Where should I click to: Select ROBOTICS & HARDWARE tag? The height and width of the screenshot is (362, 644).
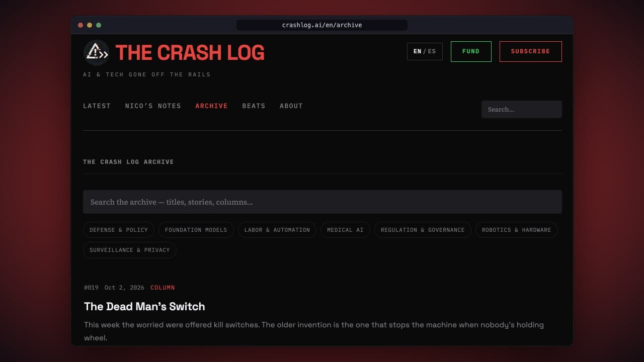516,230
